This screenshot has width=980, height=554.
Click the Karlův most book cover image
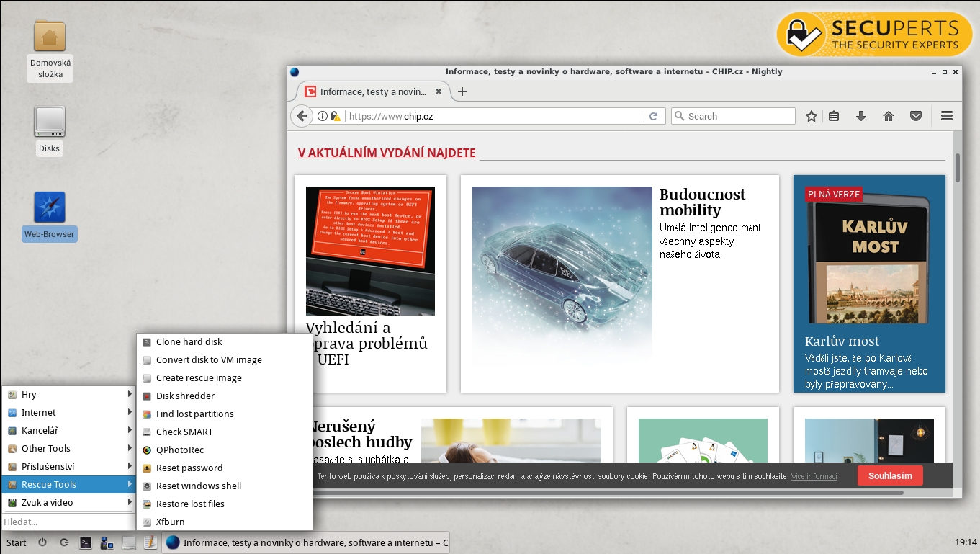point(869,259)
